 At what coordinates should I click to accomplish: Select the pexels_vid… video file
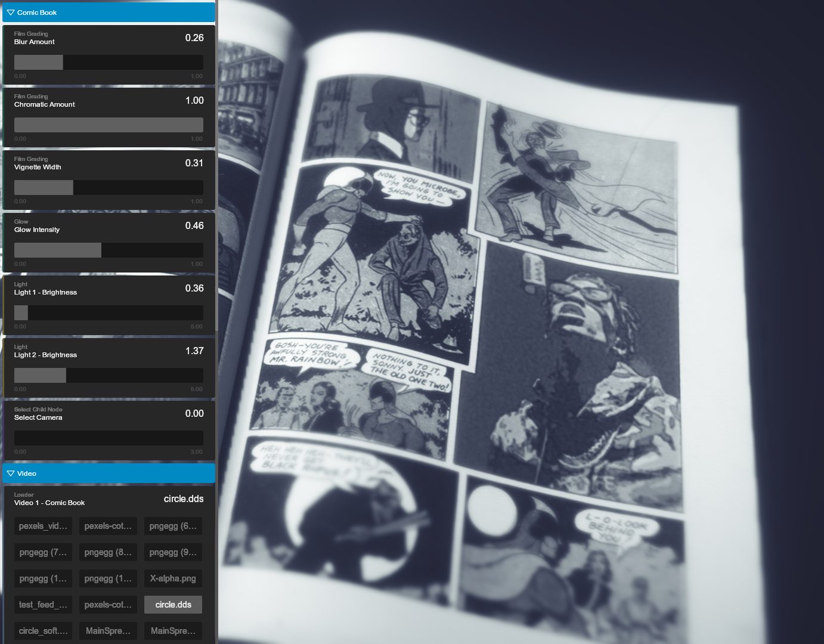[43, 526]
